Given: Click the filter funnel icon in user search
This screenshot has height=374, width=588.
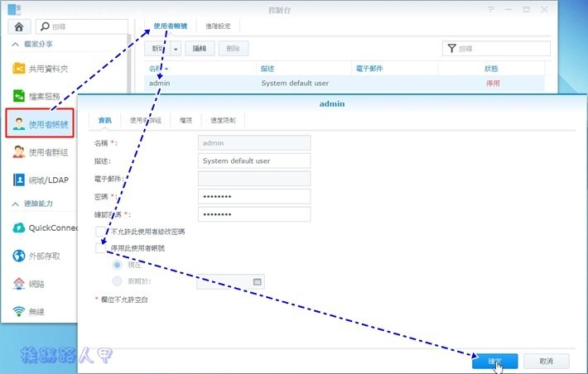Looking at the screenshot, I should pyautogui.click(x=452, y=48).
